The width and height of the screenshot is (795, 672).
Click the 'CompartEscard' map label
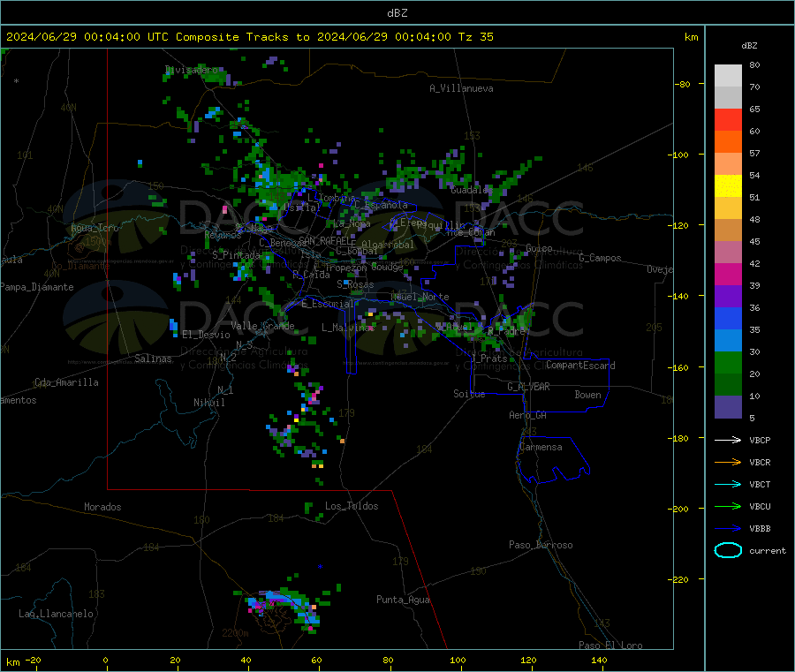click(x=580, y=366)
